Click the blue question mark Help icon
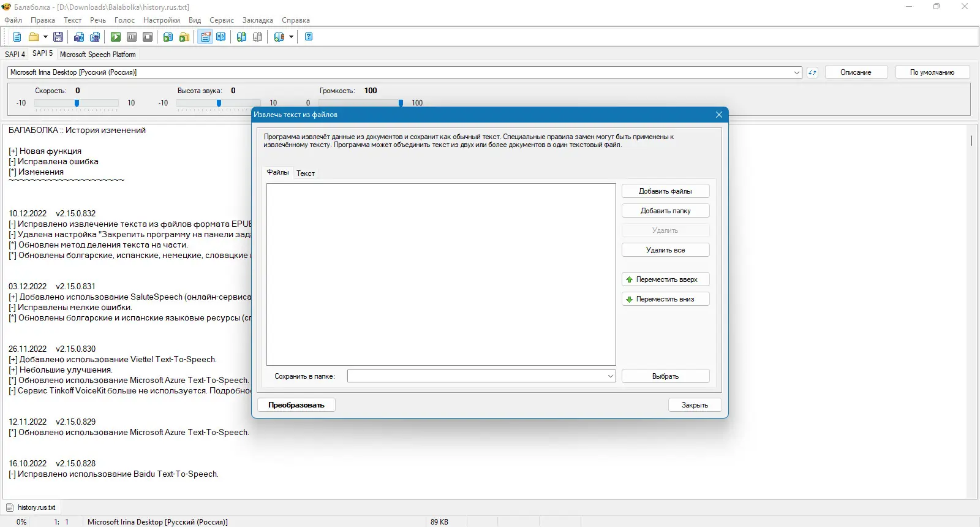Image resolution: width=980 pixels, height=527 pixels. click(309, 37)
